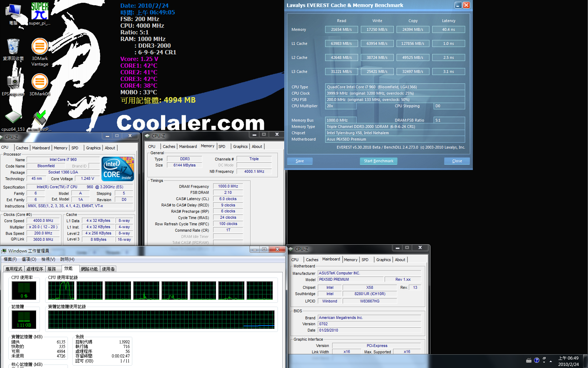Click the Multiplier field x 20.0 ( 12 - 20 )
This screenshot has width=588, height=368.
pyautogui.click(x=43, y=227)
